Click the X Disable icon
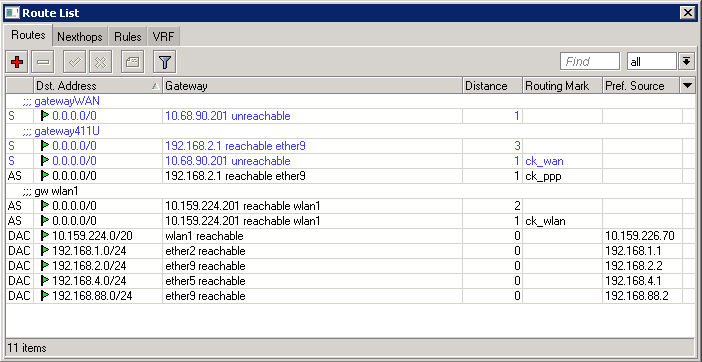 [100, 62]
